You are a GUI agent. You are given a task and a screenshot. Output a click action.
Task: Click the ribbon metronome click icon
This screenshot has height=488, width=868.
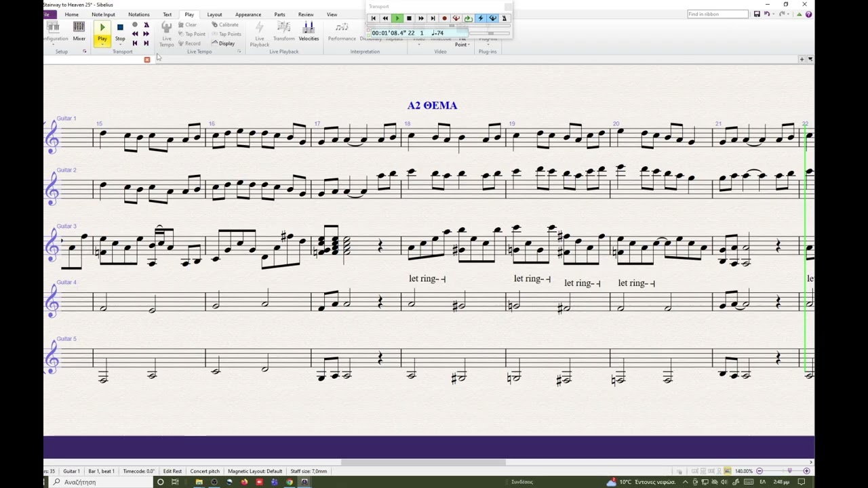(x=146, y=25)
